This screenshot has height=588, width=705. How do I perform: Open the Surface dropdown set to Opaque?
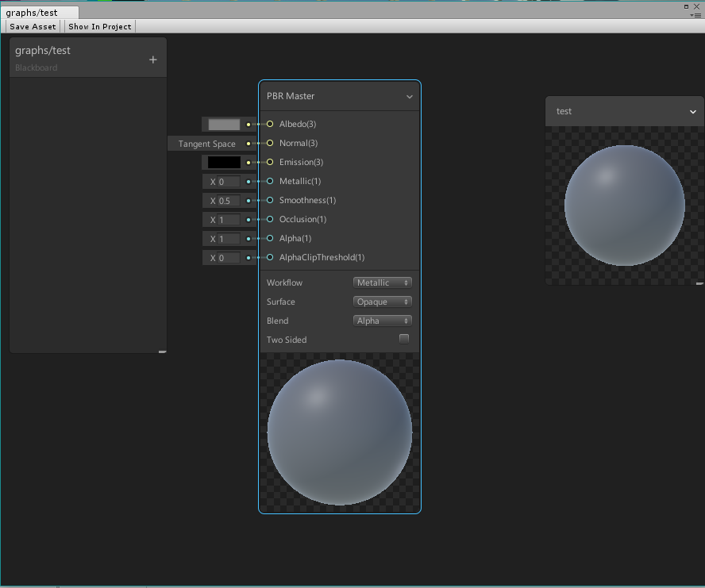tap(382, 302)
